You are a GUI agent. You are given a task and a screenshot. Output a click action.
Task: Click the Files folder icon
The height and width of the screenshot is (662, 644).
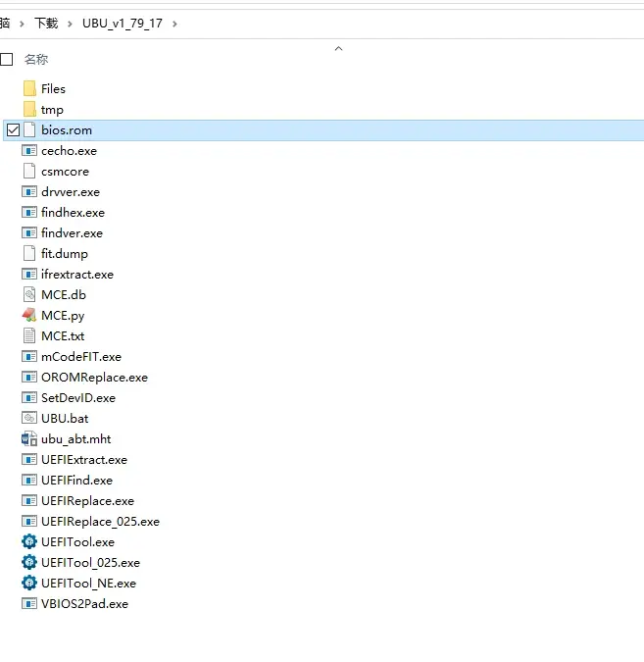[29, 88]
